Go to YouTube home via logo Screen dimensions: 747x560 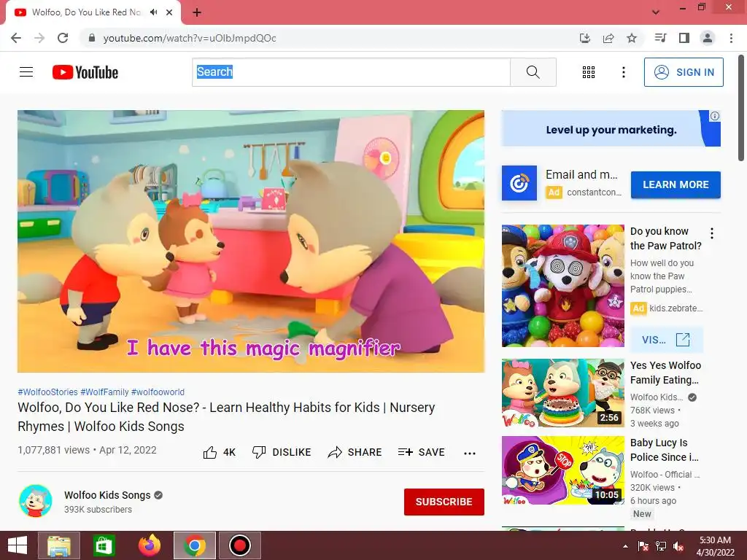pos(85,72)
